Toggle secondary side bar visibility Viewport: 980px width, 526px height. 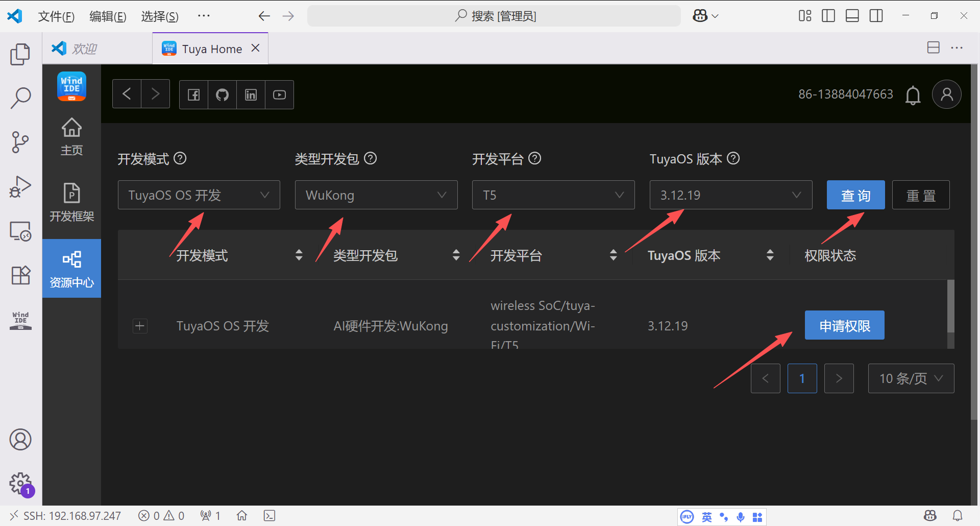point(876,16)
